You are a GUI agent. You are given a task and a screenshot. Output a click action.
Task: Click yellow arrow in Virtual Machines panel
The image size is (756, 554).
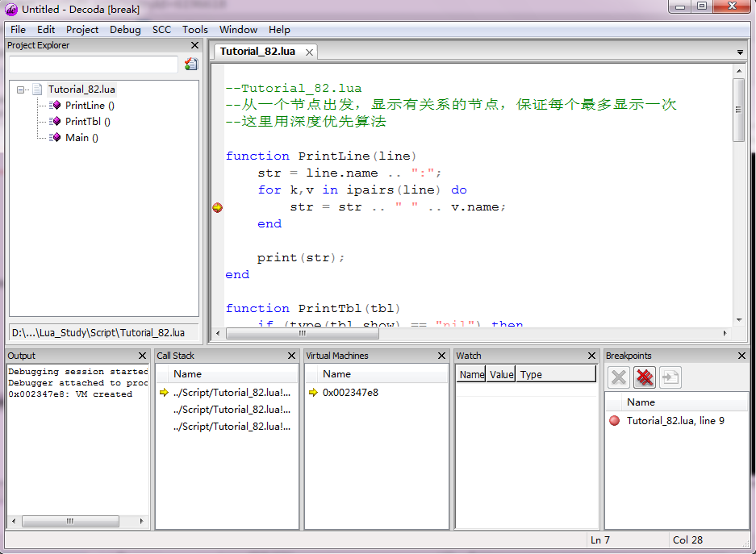(313, 393)
